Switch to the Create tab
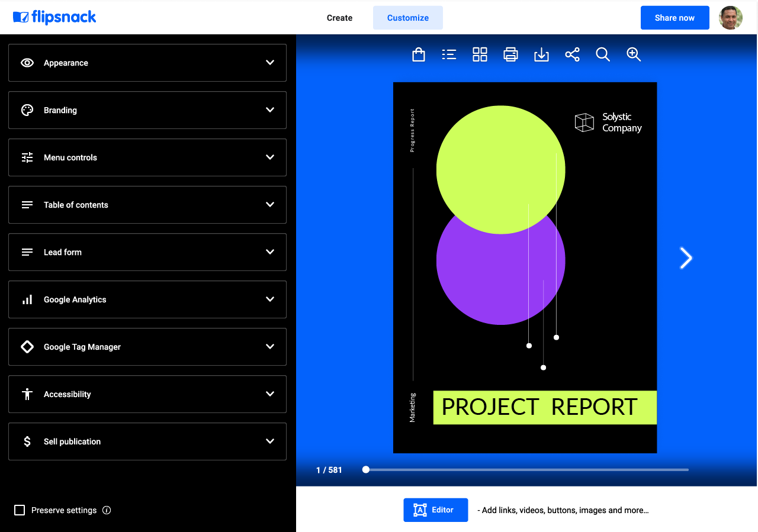Image resolution: width=758 pixels, height=532 pixels. pyautogui.click(x=339, y=18)
